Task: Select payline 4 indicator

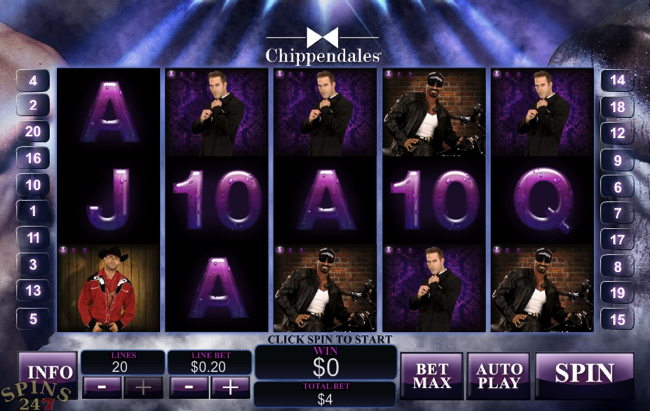Action: [x=33, y=80]
